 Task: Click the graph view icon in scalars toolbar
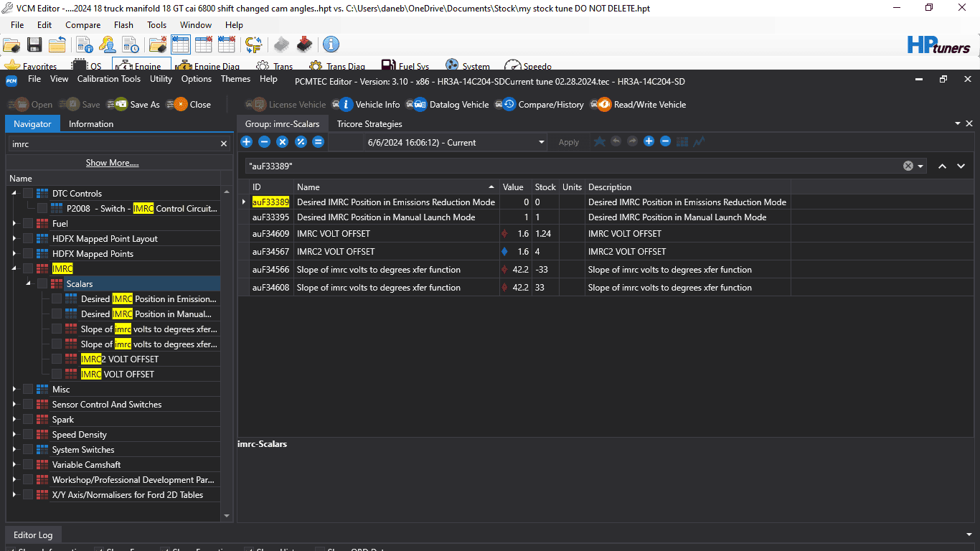(x=699, y=142)
